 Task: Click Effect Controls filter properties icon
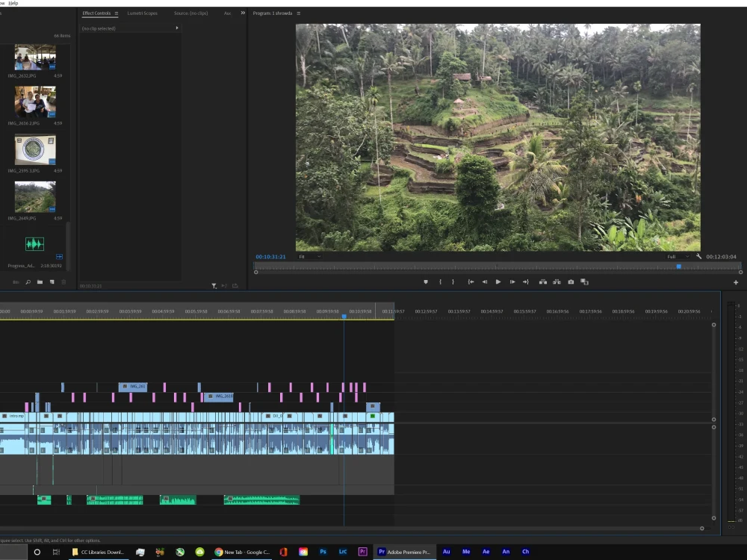[x=214, y=286]
